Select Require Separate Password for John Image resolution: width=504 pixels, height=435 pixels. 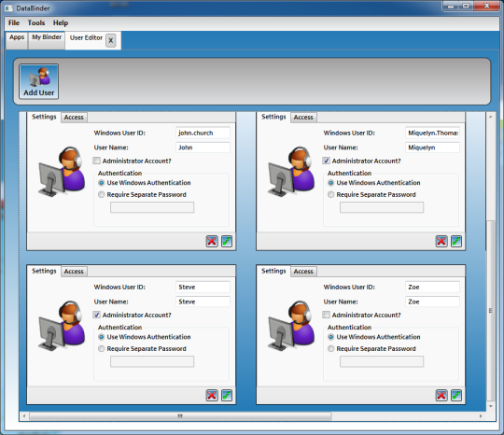coord(101,194)
